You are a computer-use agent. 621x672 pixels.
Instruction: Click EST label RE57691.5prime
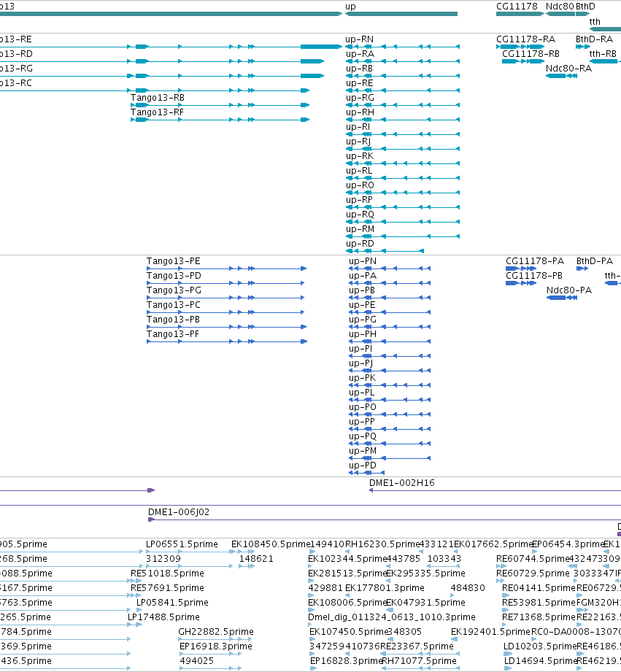[167, 588]
